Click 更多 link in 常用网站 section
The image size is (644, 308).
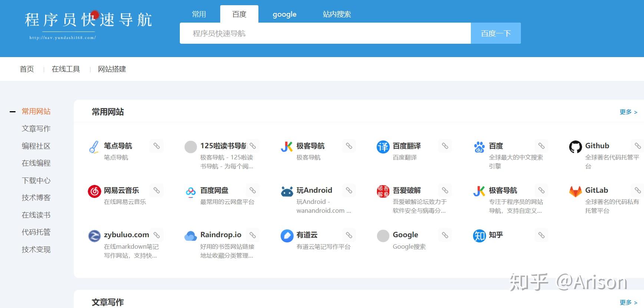pos(628,112)
